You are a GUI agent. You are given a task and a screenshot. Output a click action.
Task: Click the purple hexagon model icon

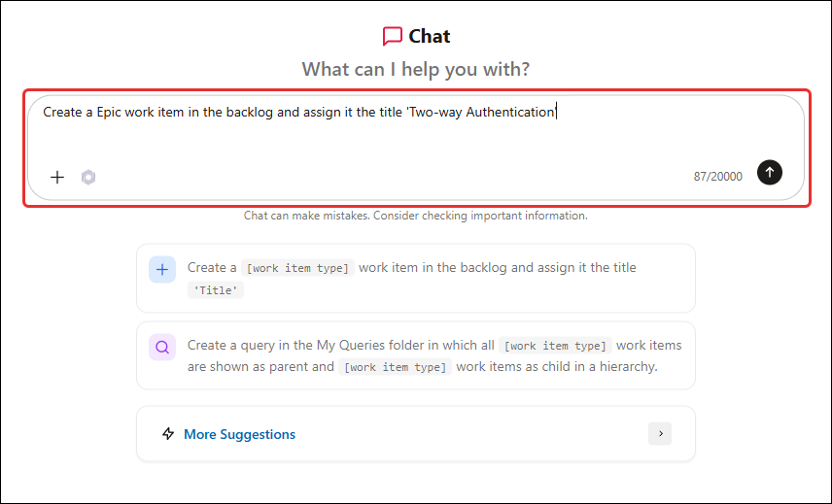pyautogui.click(x=88, y=177)
